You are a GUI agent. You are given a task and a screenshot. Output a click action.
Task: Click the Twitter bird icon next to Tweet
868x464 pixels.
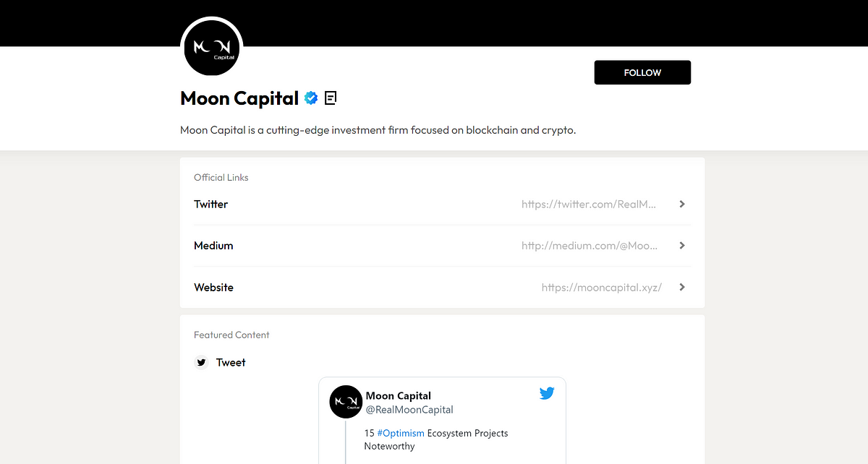click(x=202, y=363)
